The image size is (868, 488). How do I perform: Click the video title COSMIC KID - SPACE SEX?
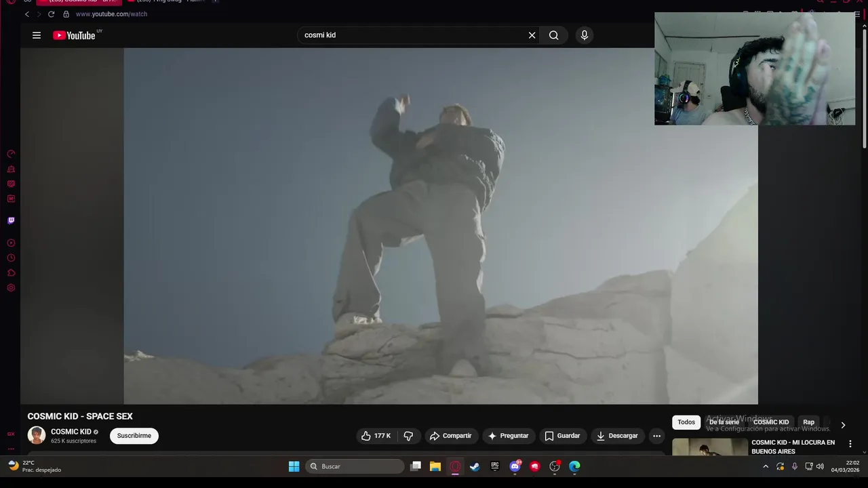(80, 416)
